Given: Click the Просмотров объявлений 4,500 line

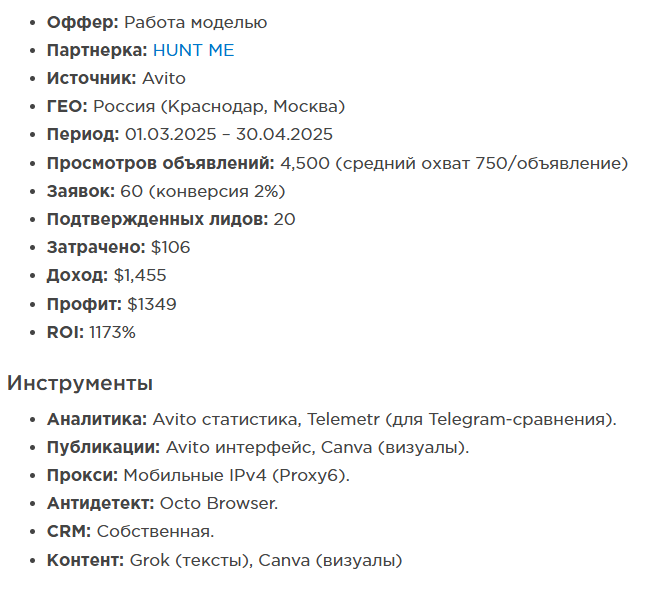Looking at the screenshot, I should pyautogui.click(x=337, y=163).
